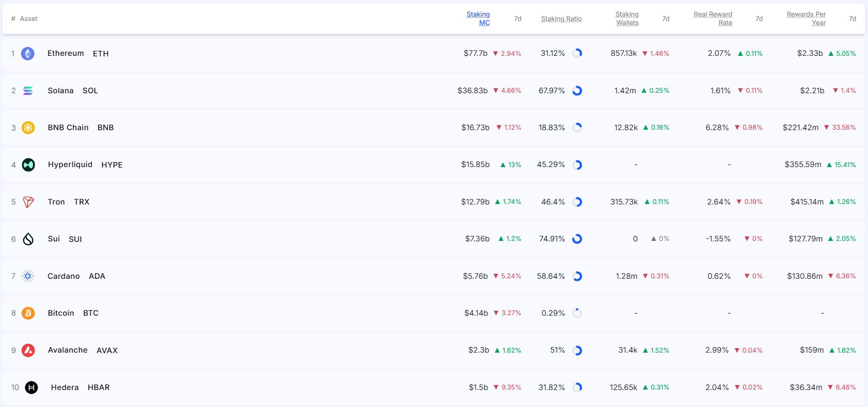Click the Hedera black H logo
The height and width of the screenshot is (407, 868).
click(x=31, y=388)
